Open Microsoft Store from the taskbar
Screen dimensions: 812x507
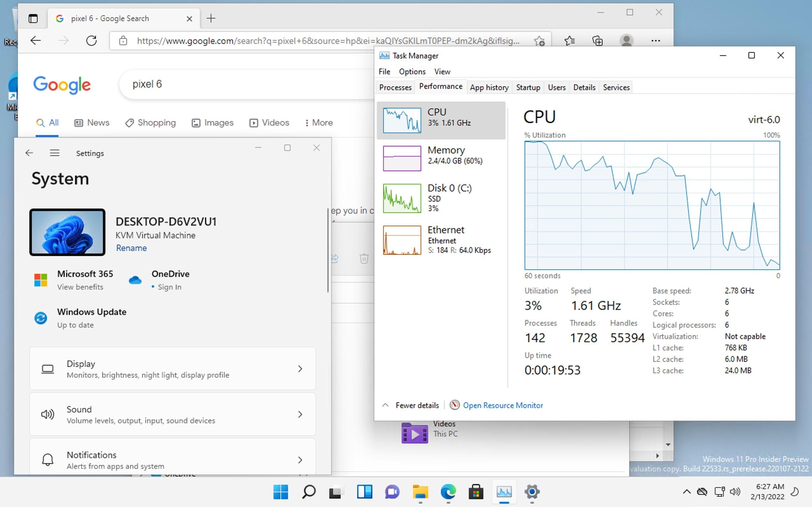pos(476,492)
